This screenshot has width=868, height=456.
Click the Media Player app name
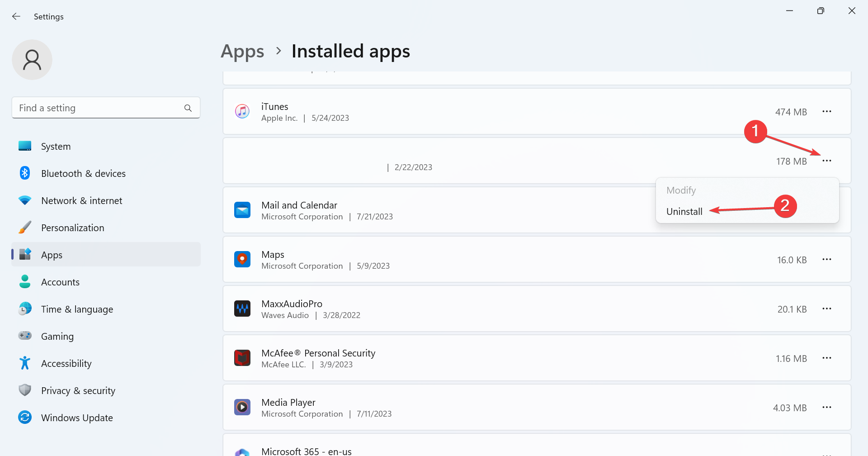click(x=288, y=403)
